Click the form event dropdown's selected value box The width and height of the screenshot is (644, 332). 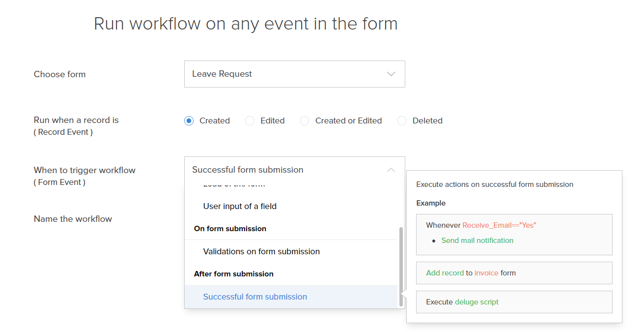[285, 170]
